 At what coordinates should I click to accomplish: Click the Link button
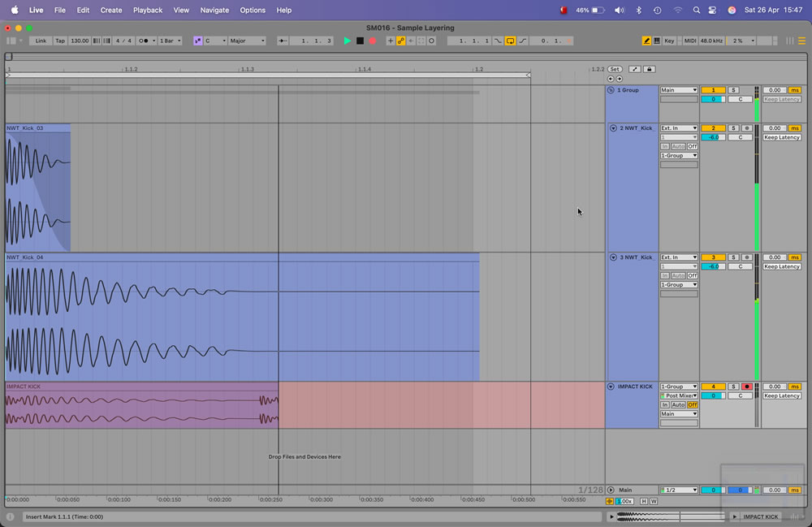(41, 41)
